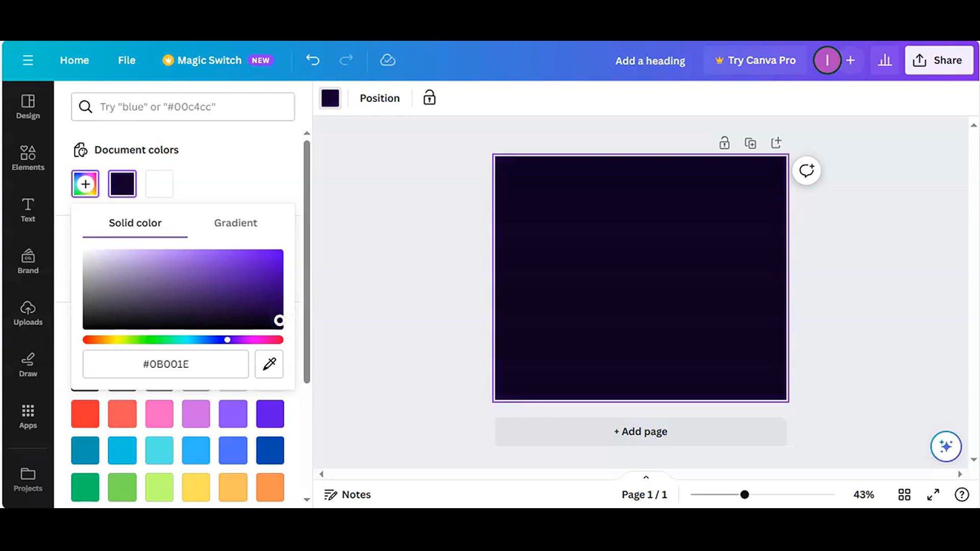Open the Position options
The image size is (980, 551).
[380, 98]
